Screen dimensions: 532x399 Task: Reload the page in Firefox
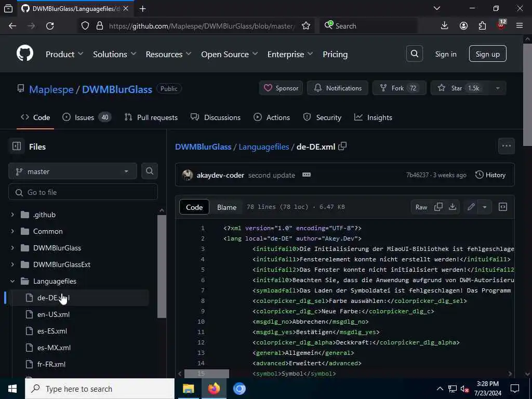50,26
